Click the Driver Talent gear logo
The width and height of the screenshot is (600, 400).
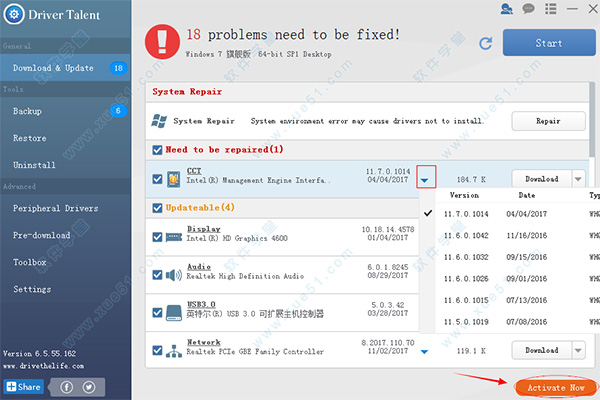pyautogui.click(x=14, y=15)
